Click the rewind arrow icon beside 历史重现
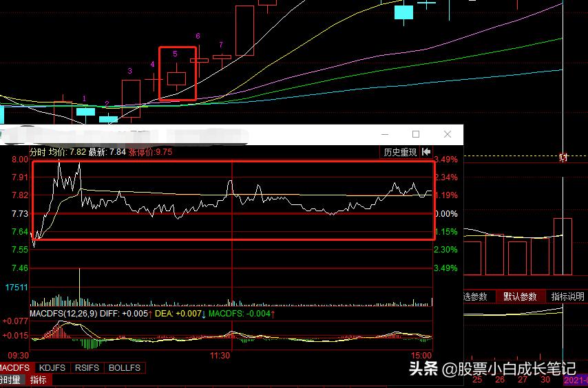The width and height of the screenshot is (588, 388). coord(426,151)
